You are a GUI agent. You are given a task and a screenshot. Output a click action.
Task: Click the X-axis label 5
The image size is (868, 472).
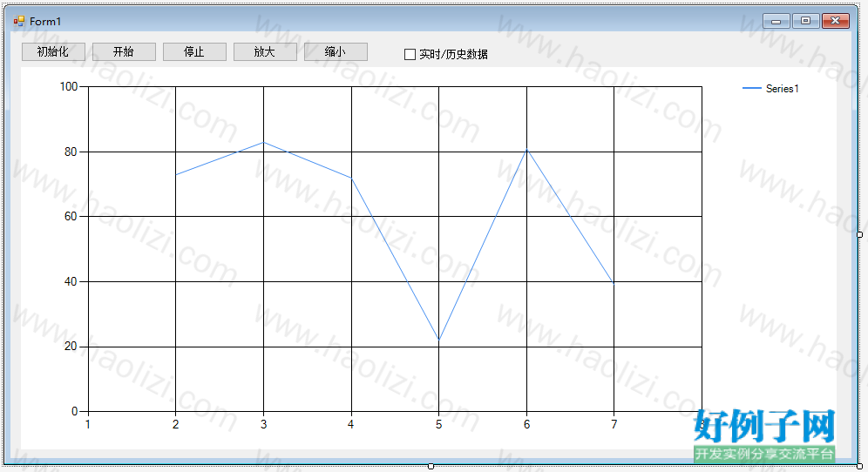[438, 424]
